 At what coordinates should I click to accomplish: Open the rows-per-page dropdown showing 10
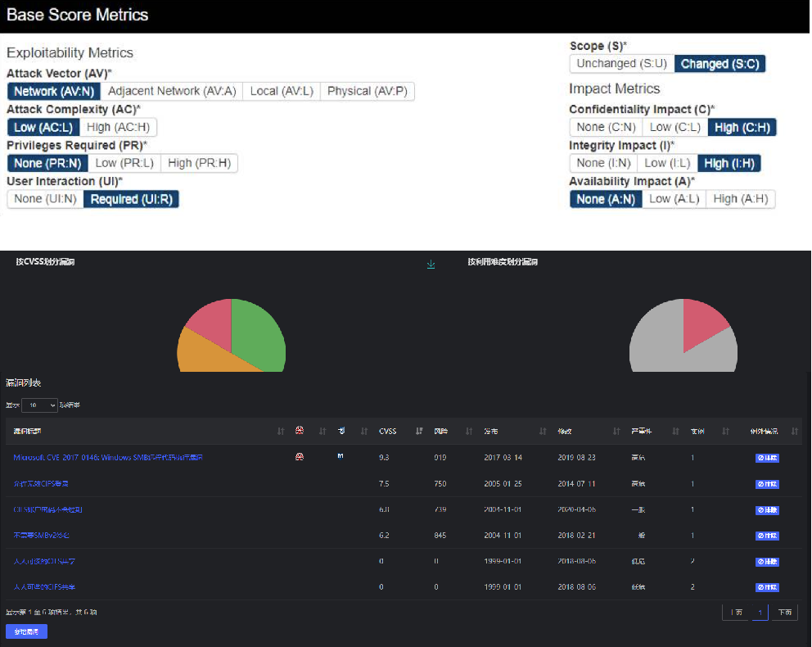click(39, 405)
